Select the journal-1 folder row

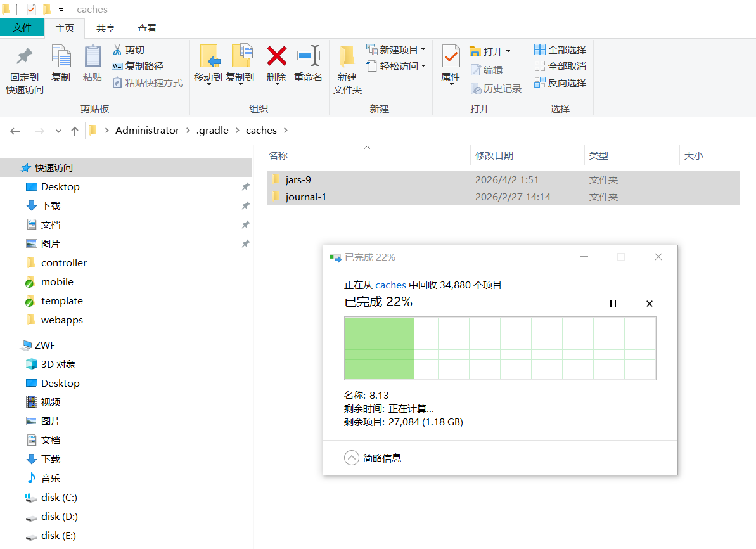point(503,197)
